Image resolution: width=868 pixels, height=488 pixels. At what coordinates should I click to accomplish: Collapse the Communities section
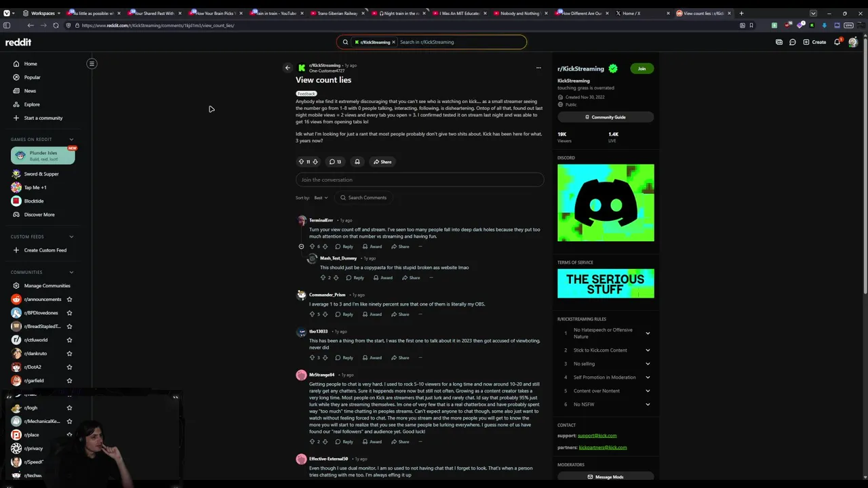pyautogui.click(x=71, y=272)
